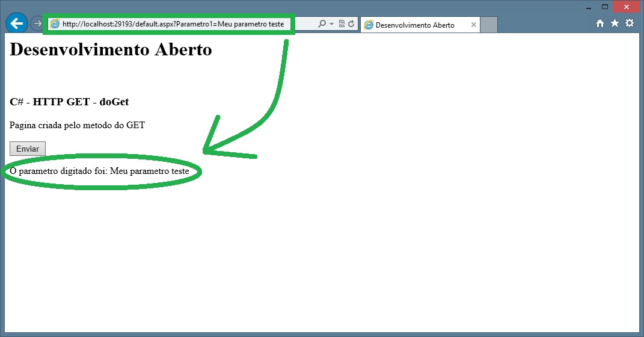Open the Home page icon
The image size is (644, 337).
(600, 23)
